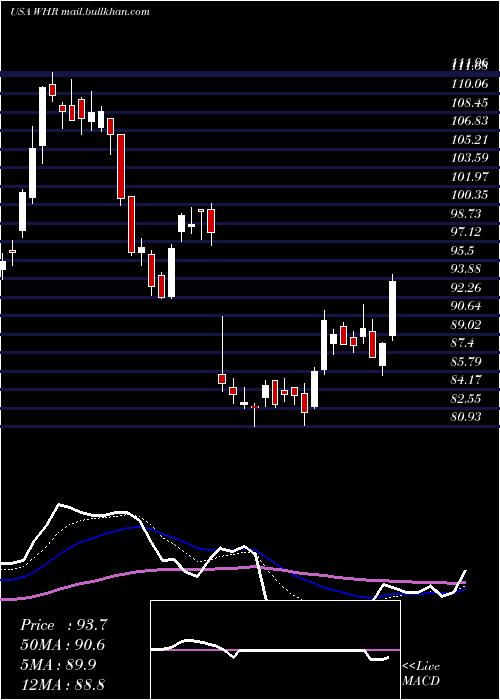Select price label 80.93
Image resolution: width=500 pixels, height=700 pixels.
[x=466, y=417]
